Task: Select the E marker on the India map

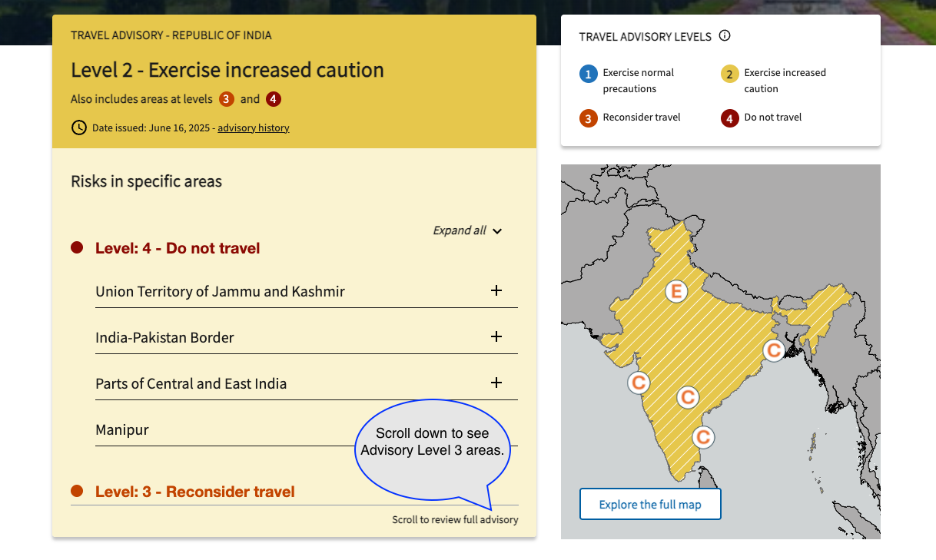Action: pos(676,291)
